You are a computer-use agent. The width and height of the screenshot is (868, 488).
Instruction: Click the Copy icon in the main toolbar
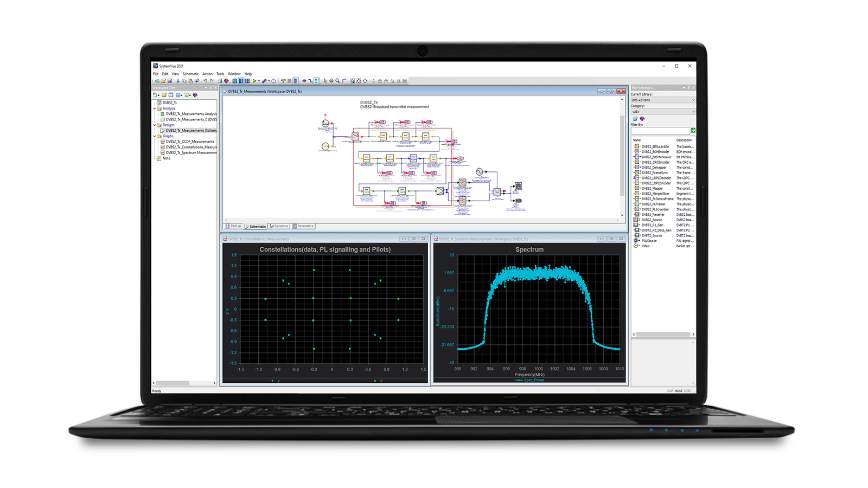pyautogui.click(x=184, y=81)
